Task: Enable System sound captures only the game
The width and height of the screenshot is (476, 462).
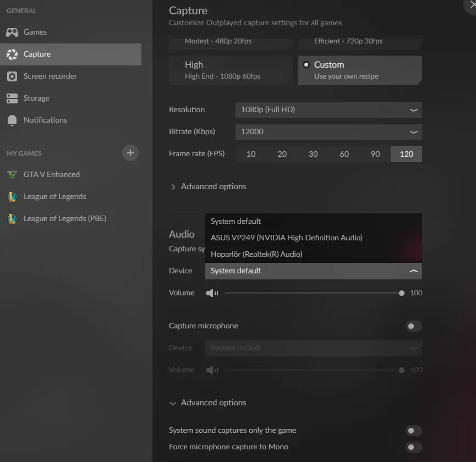Action: [413, 431]
